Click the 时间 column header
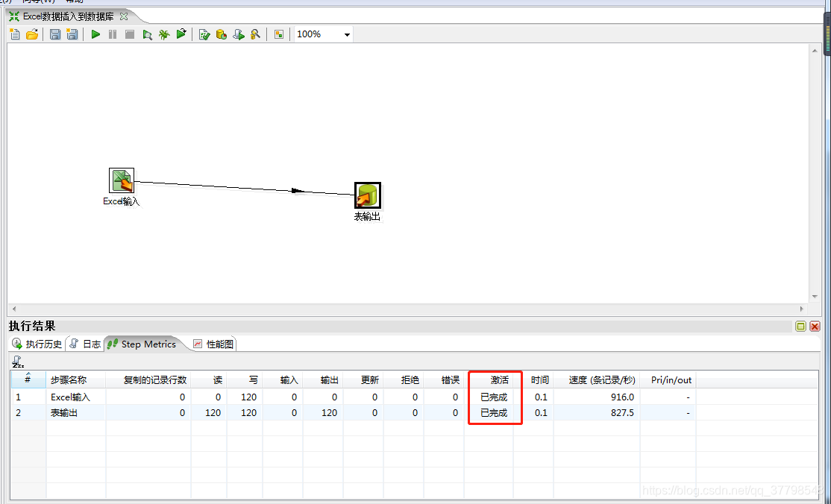The image size is (831, 504). tap(533, 380)
